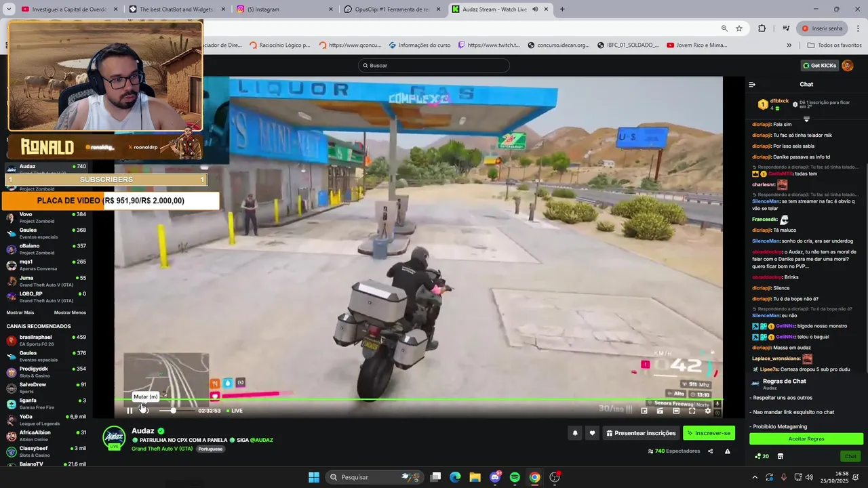The height and width of the screenshot is (488, 868).
Task: Click the Inserir senha profile chip
Action: (823, 28)
